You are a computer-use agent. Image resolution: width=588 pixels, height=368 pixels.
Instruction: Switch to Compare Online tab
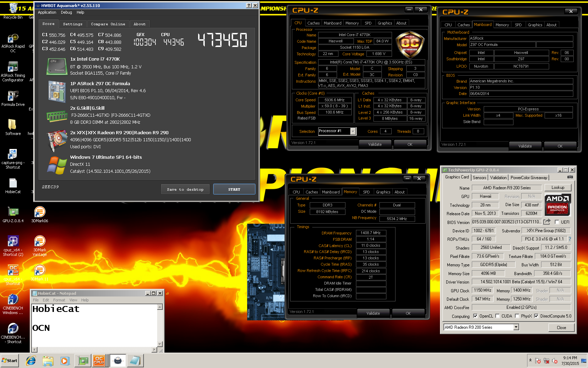tap(108, 24)
